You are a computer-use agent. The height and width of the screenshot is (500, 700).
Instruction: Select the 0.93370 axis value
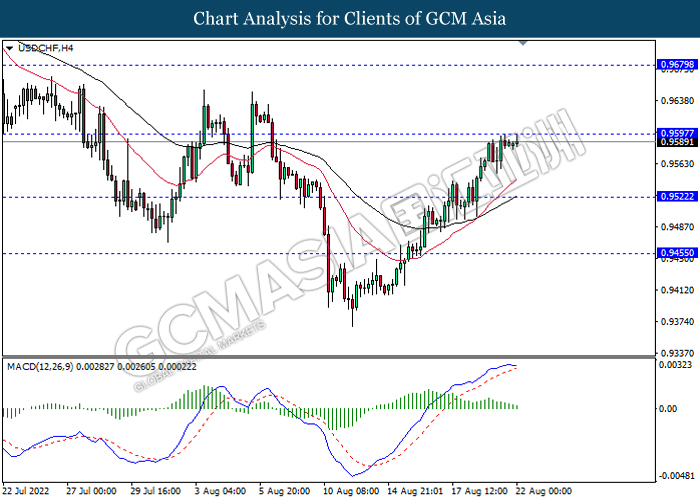pos(677,354)
